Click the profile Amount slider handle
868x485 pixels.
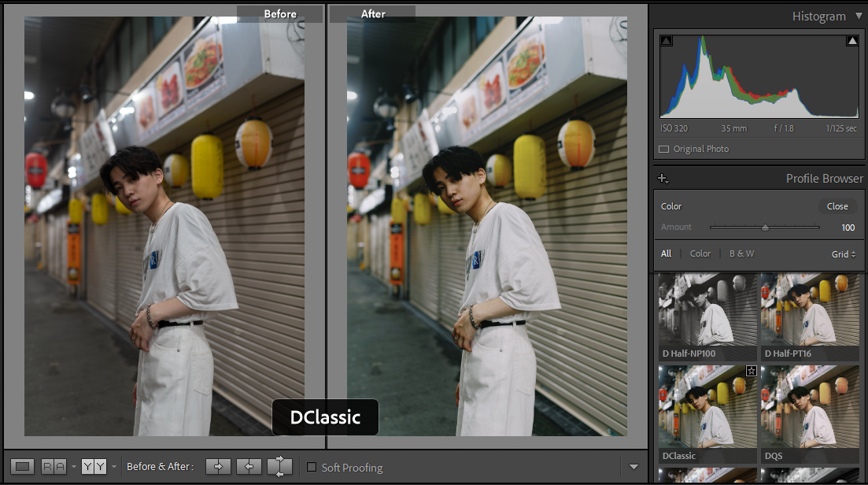coord(764,228)
